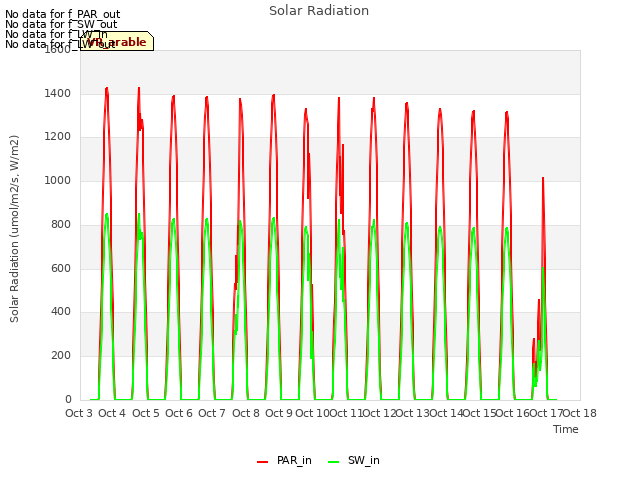Click the Solar Radiation chart title
Viewport: 640px width, 480px height.
319,11
